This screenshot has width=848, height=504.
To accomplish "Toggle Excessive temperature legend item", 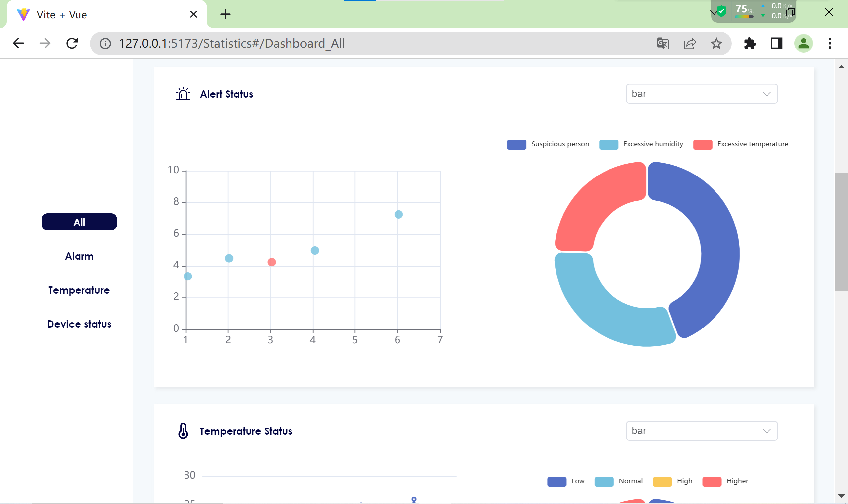I will (741, 144).
